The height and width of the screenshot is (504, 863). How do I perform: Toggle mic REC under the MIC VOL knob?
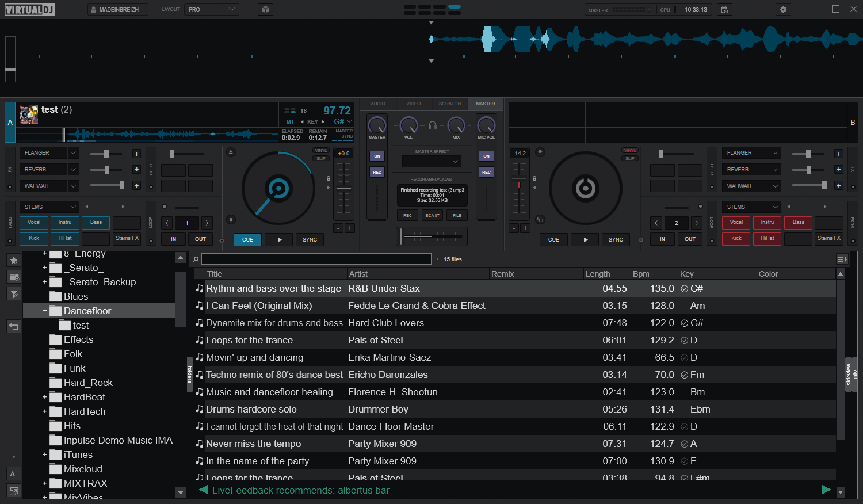[x=486, y=172]
